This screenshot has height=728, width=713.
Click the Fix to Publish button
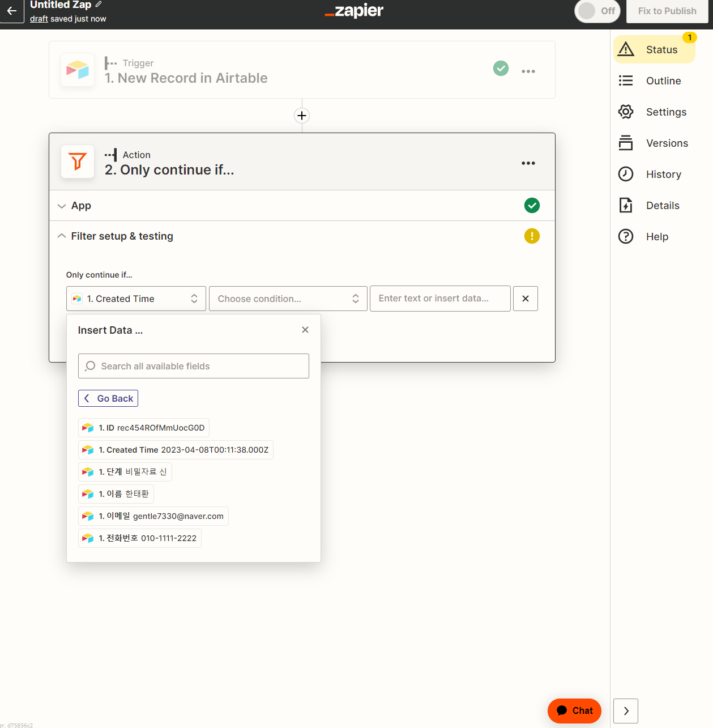tap(667, 11)
